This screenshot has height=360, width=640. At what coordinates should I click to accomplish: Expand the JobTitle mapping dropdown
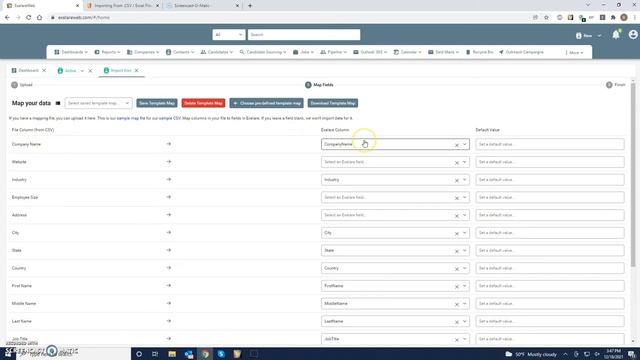tap(464, 339)
